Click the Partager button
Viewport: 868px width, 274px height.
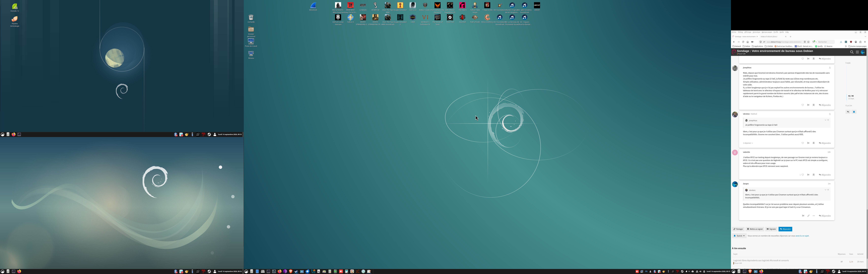(x=738, y=229)
